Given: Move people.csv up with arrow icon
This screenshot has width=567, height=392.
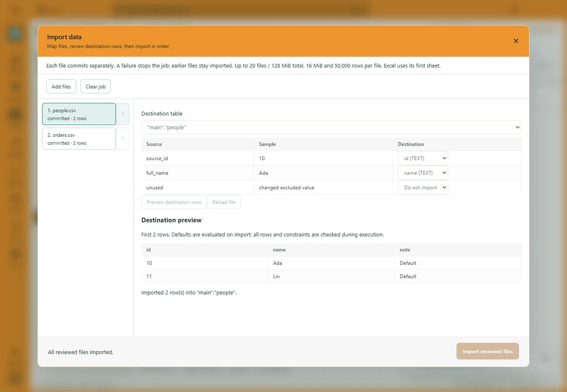Looking at the screenshot, I should (x=123, y=114).
